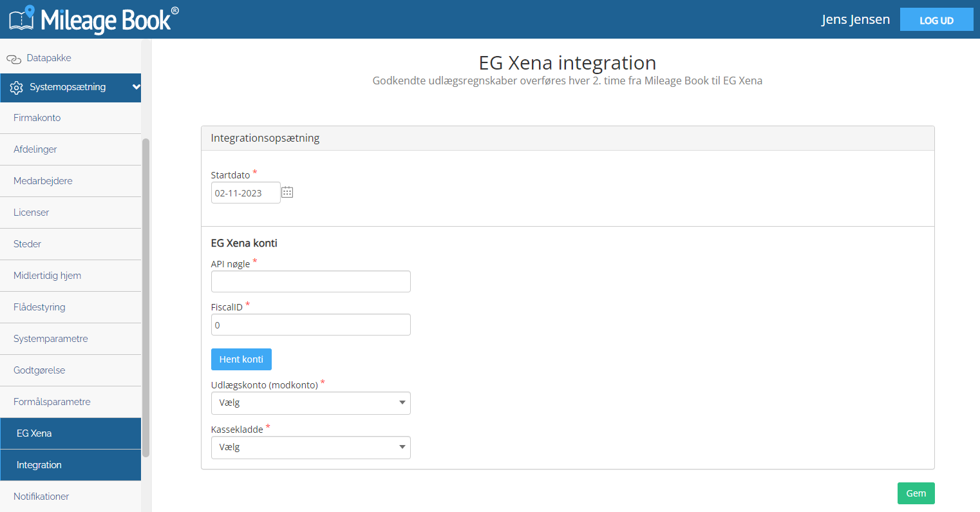
Task: Click the Datapakke link icon
Action: 14,59
